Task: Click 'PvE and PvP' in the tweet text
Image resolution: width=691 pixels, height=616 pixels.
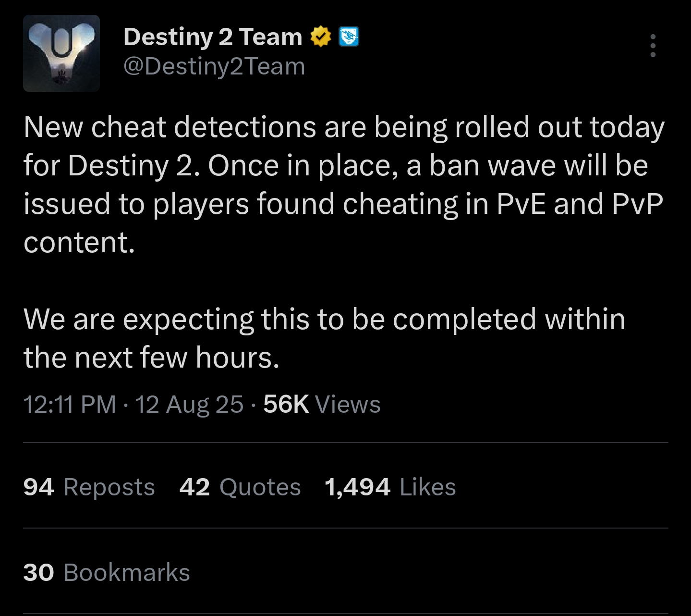Action: 580,204
